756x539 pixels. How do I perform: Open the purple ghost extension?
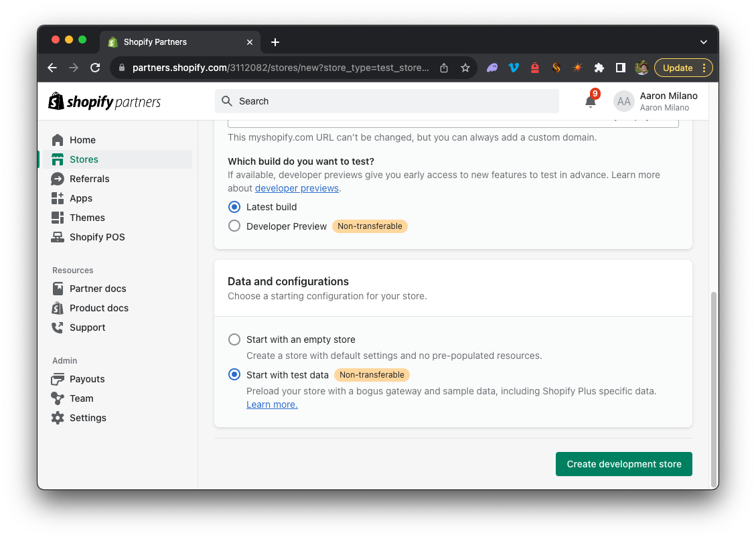click(492, 68)
